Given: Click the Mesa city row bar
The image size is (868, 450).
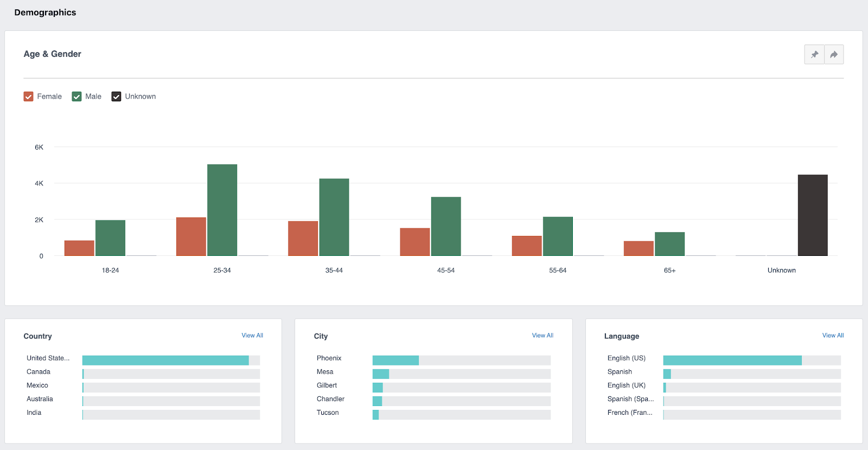Looking at the screenshot, I should coord(462,374).
